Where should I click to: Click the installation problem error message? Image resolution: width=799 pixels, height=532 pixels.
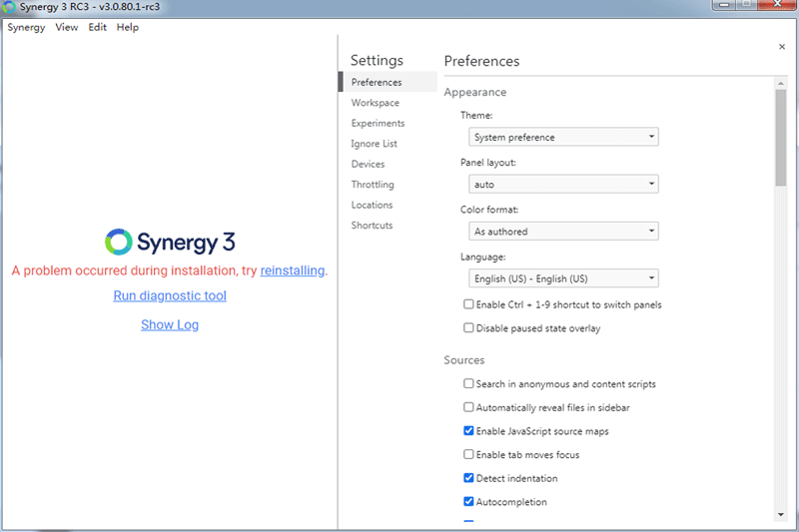coord(170,270)
